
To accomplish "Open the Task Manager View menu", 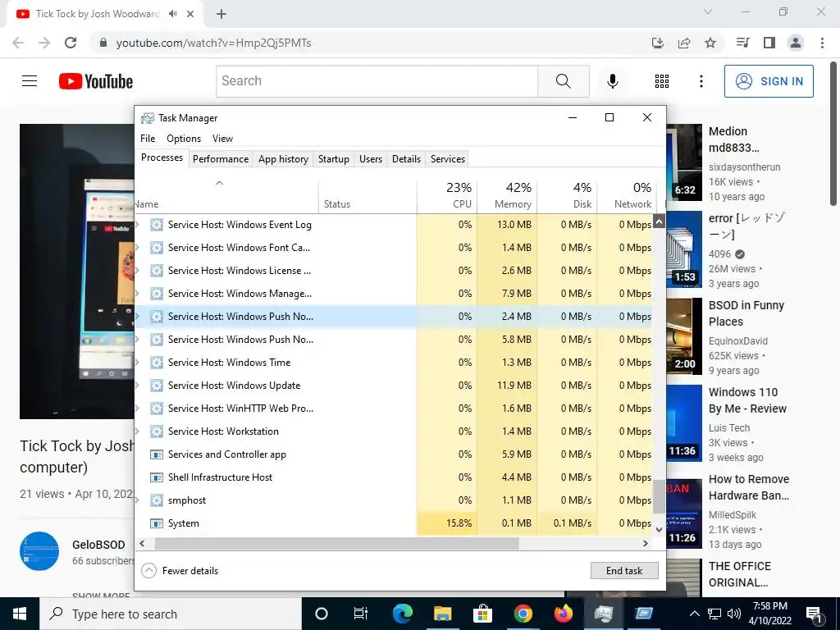I will [x=222, y=138].
